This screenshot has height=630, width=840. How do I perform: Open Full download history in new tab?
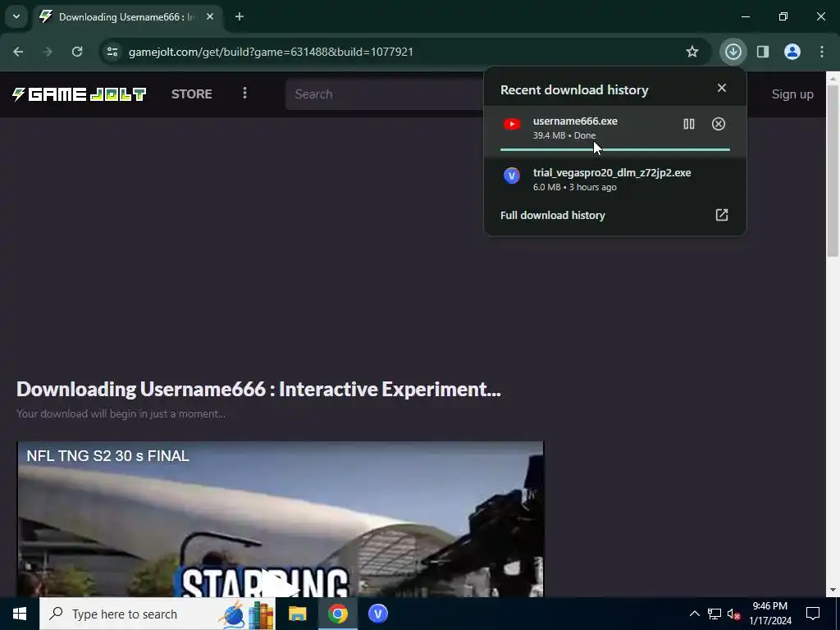pos(722,215)
